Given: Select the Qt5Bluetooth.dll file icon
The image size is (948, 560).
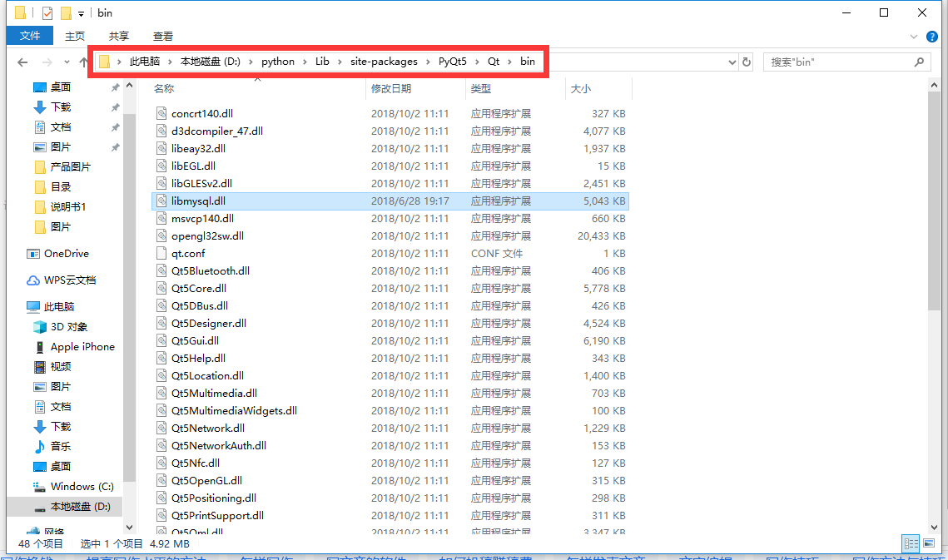Looking at the screenshot, I should (161, 271).
